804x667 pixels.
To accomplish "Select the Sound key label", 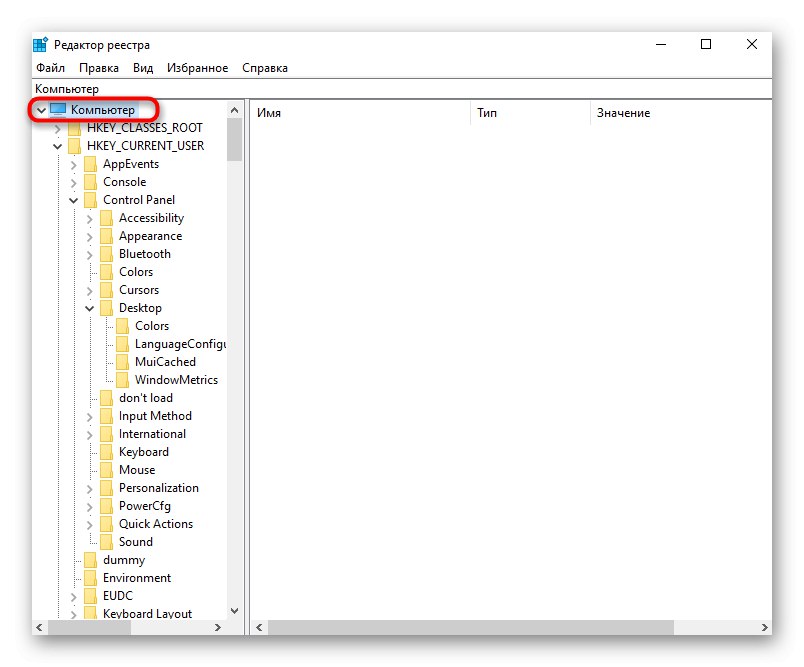I will [x=136, y=542].
